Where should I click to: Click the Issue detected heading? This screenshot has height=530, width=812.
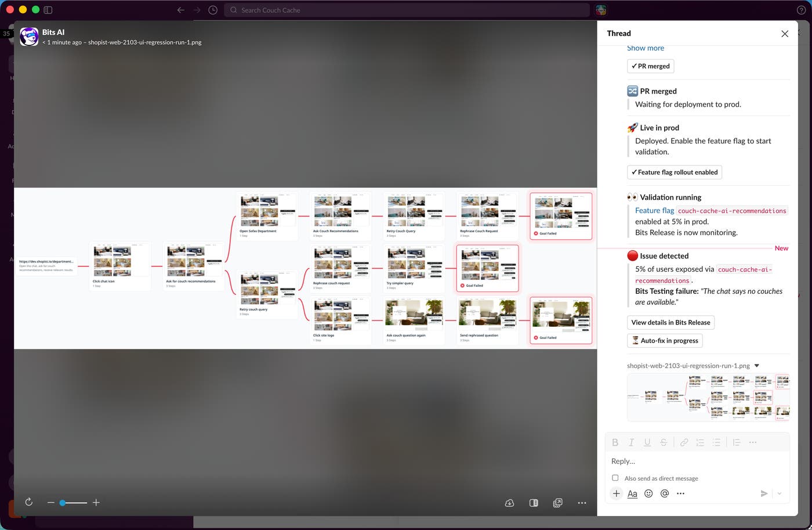[664, 256]
